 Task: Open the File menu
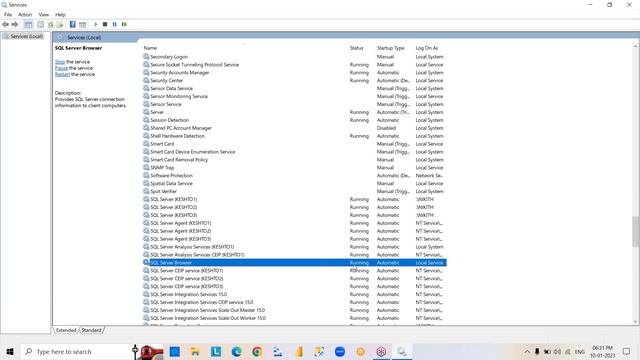(8, 15)
